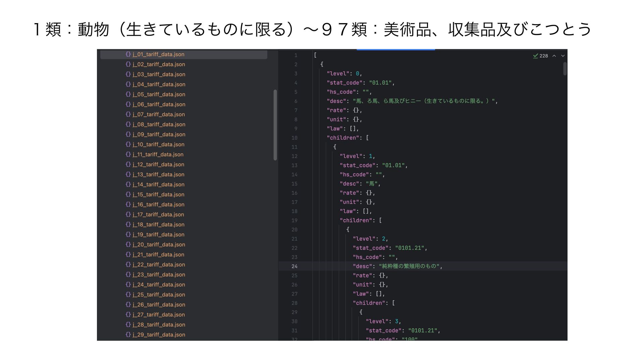Select j_27_tariff_data.json file
644x362 pixels.
155,315
